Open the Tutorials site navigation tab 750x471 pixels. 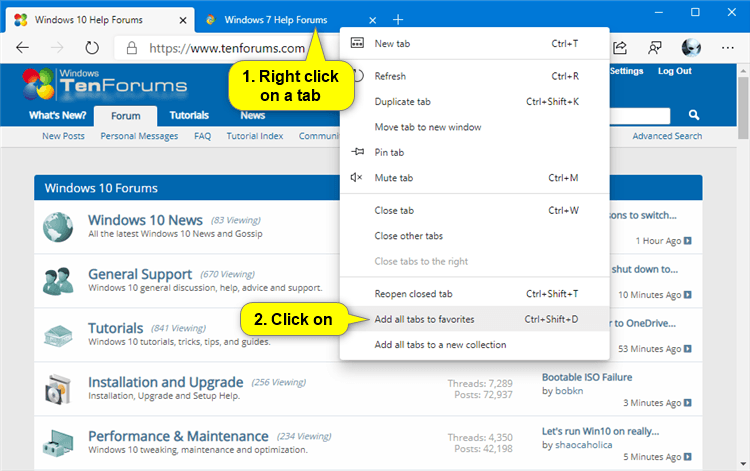point(189,115)
